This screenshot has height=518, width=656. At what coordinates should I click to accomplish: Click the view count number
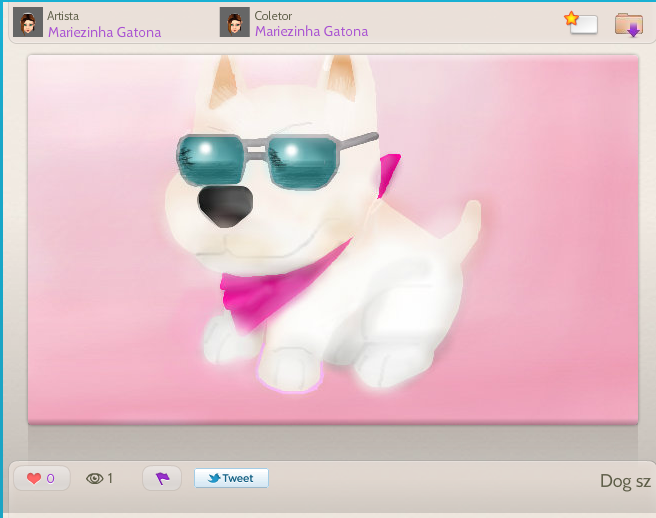point(110,479)
